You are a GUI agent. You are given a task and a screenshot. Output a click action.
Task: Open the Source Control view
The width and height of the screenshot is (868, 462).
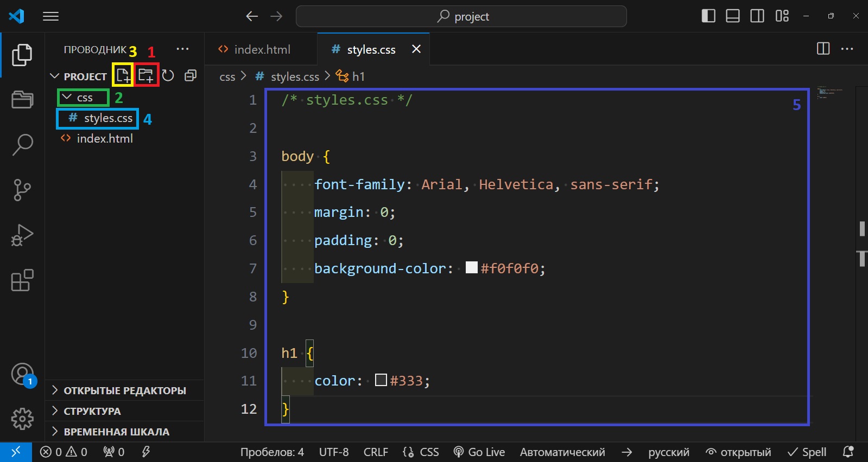pyautogui.click(x=22, y=190)
